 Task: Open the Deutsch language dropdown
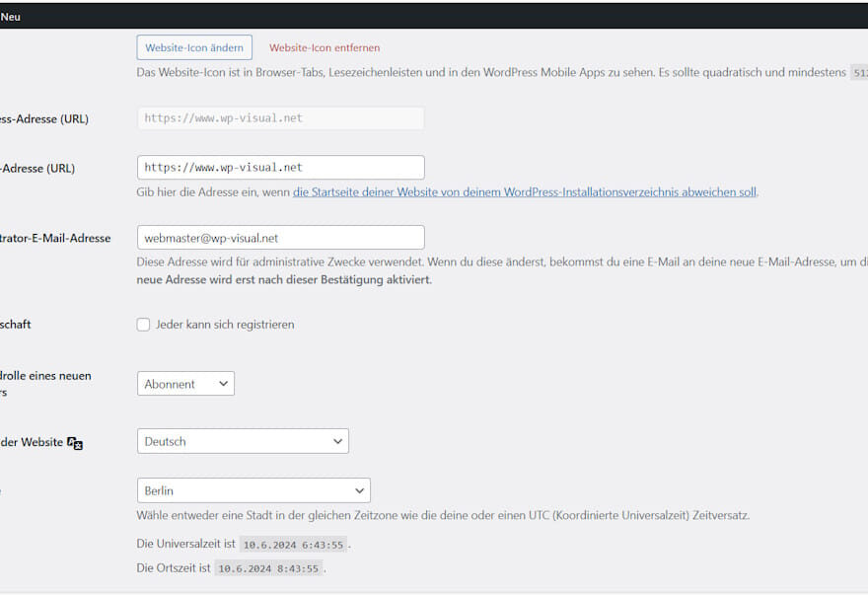[x=243, y=441]
